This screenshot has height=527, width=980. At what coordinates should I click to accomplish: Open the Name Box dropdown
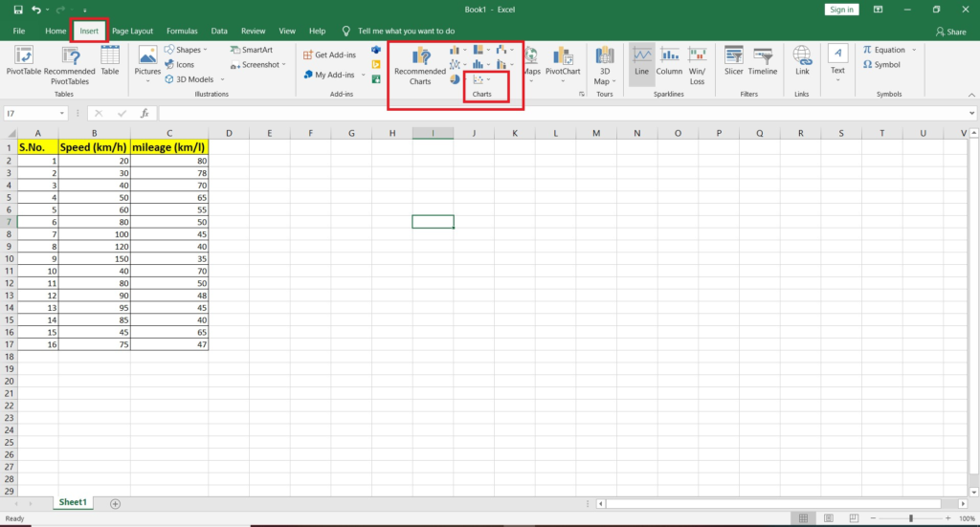coord(62,113)
